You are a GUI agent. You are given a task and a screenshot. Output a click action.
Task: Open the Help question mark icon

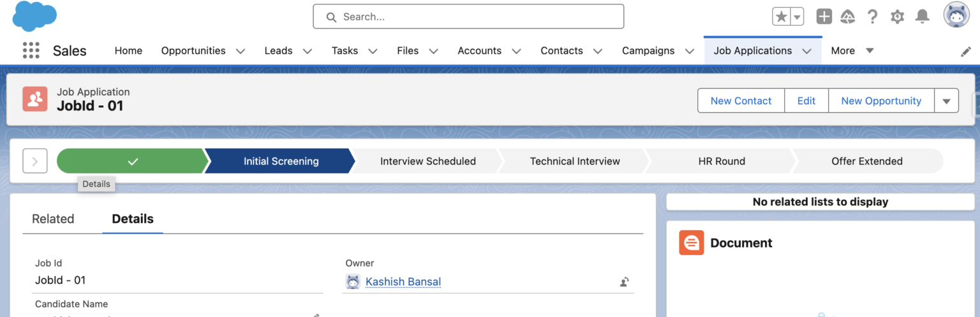pos(872,17)
